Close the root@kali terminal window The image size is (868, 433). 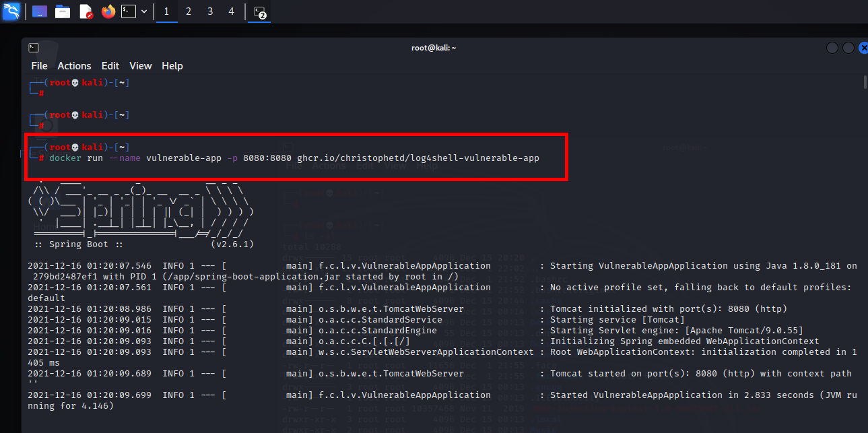click(x=863, y=48)
